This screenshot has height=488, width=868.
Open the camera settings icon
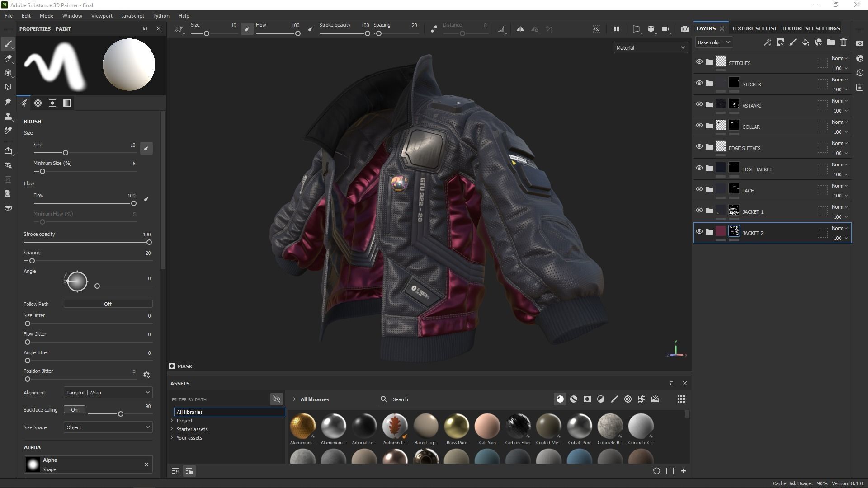[x=665, y=29]
